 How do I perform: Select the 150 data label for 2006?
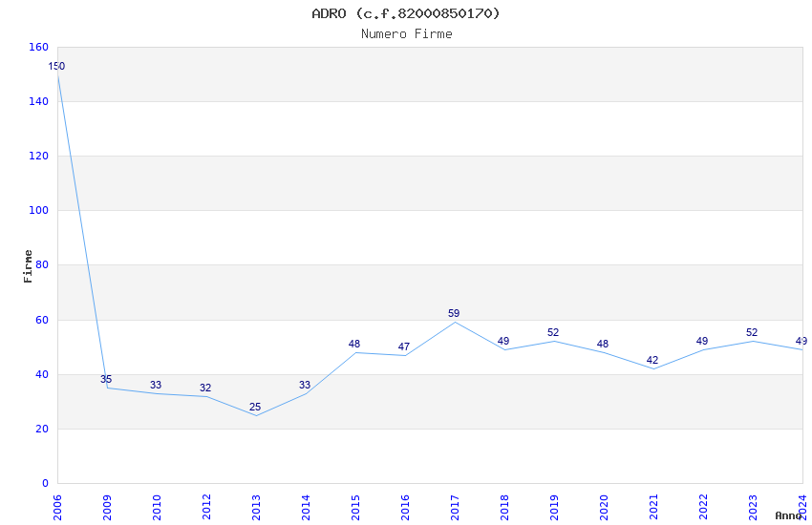[56, 66]
